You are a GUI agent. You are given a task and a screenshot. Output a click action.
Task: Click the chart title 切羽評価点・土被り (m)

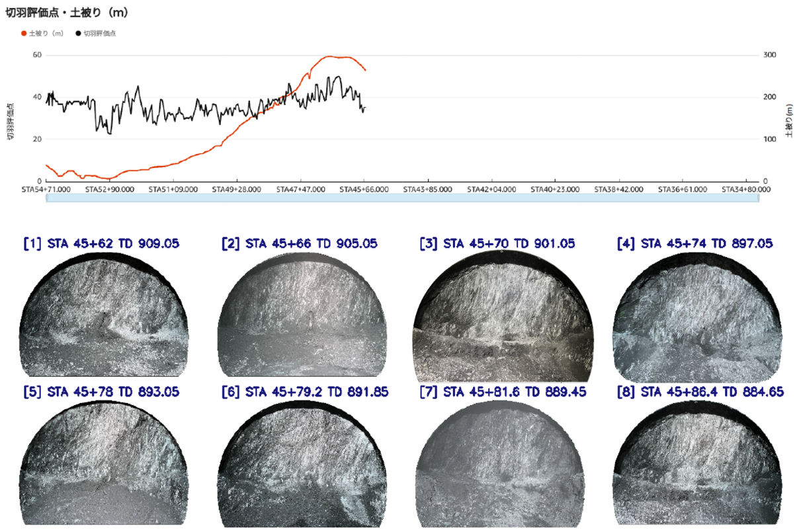click(x=67, y=13)
